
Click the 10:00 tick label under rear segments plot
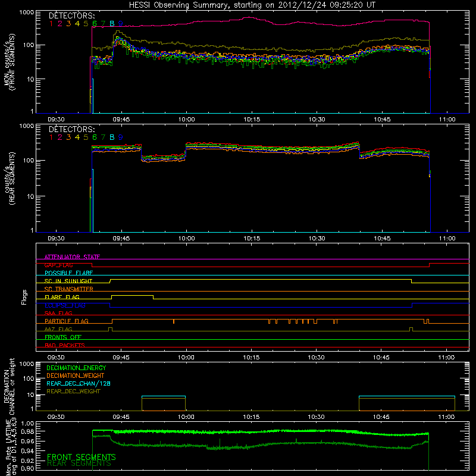click(x=186, y=239)
